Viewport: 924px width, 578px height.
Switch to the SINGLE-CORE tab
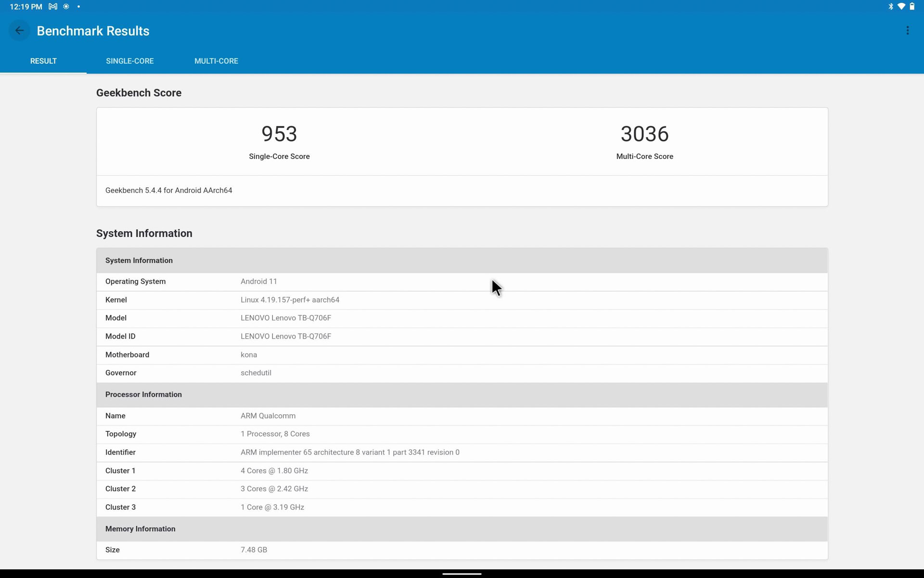coord(129,61)
